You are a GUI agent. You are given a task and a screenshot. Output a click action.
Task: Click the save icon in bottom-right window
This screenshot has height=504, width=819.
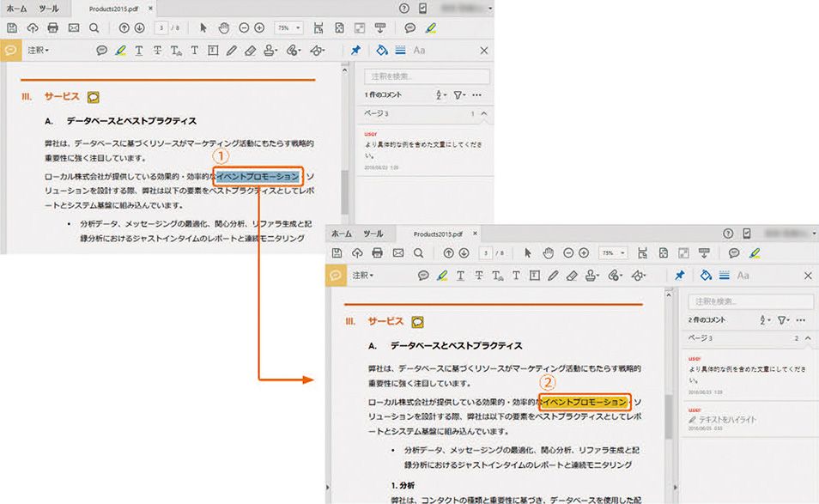pyautogui.click(x=337, y=252)
